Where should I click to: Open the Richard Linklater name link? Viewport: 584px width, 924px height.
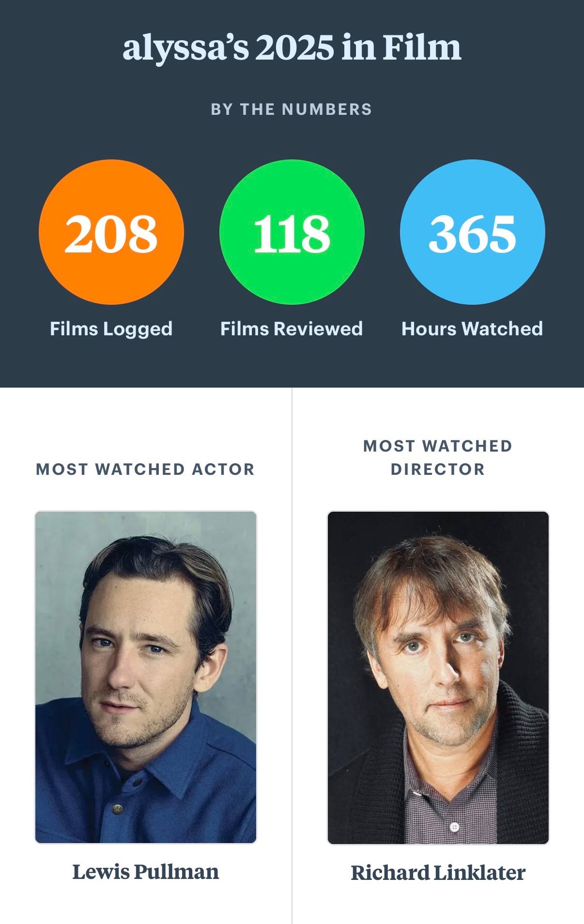438,873
